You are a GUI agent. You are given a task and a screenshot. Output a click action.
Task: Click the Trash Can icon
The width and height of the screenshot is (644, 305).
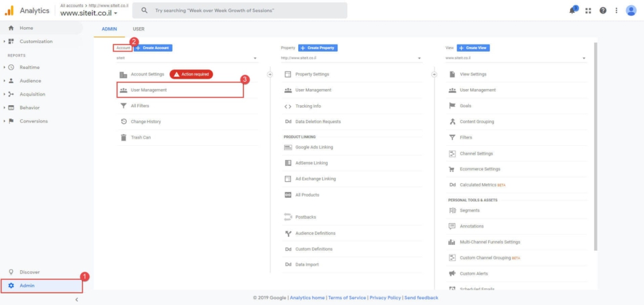tap(123, 138)
